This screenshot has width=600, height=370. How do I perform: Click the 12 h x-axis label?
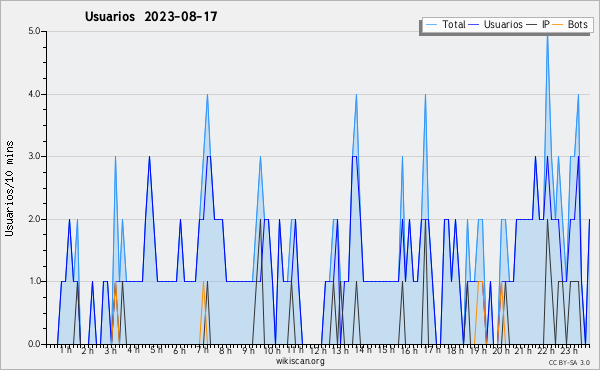pos(318,351)
